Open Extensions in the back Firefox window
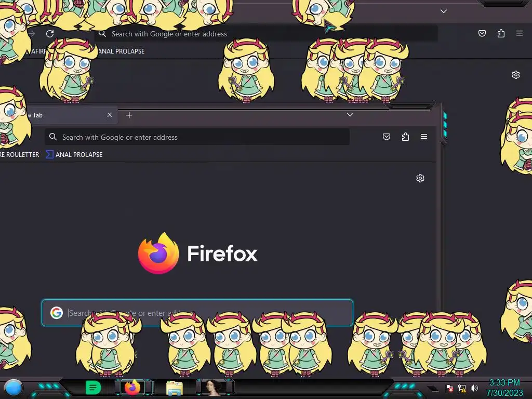 [501, 33]
